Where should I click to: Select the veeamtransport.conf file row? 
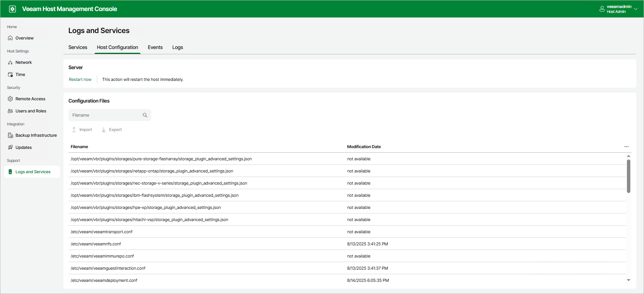coord(347,232)
